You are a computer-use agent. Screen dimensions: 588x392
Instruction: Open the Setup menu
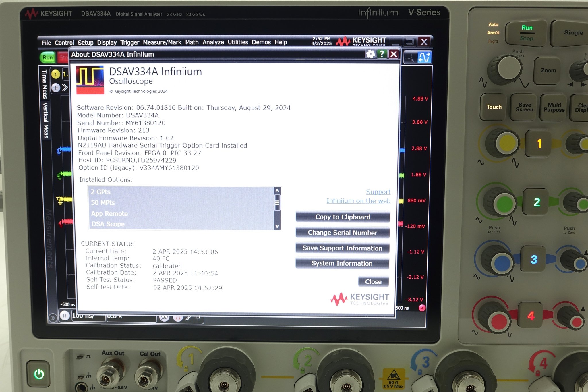(x=86, y=43)
